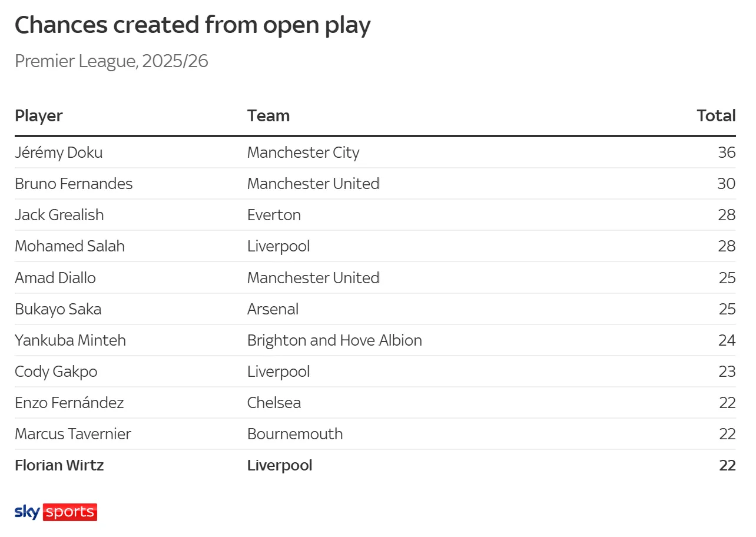Screen dimensions: 756x537
Task: Click the Total column header
Action: click(715, 115)
